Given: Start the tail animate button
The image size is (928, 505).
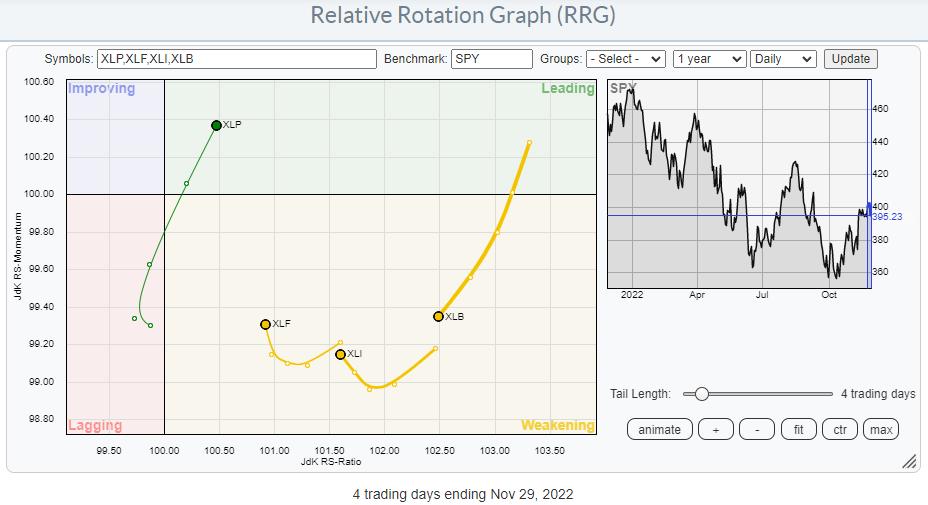Looking at the screenshot, I should [x=659, y=430].
